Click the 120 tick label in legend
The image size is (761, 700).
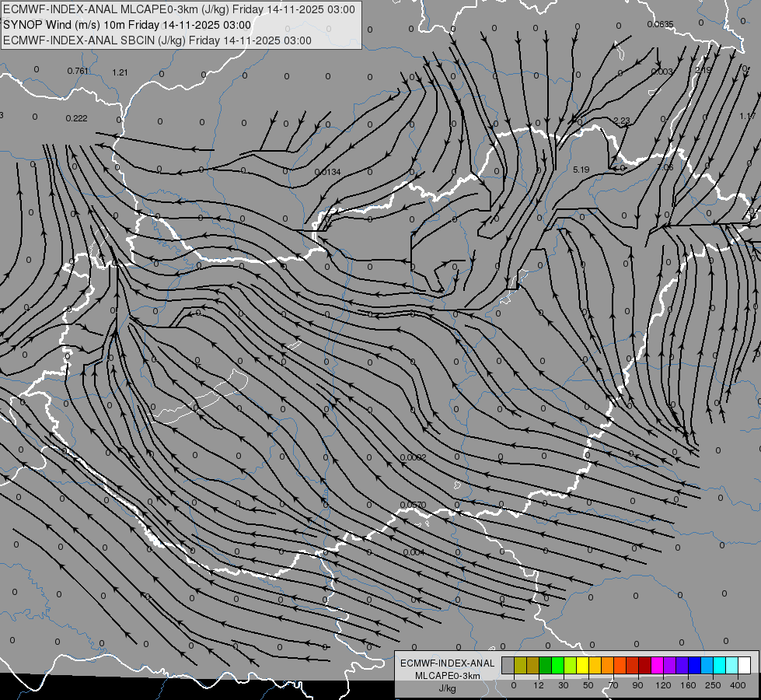[663, 685]
